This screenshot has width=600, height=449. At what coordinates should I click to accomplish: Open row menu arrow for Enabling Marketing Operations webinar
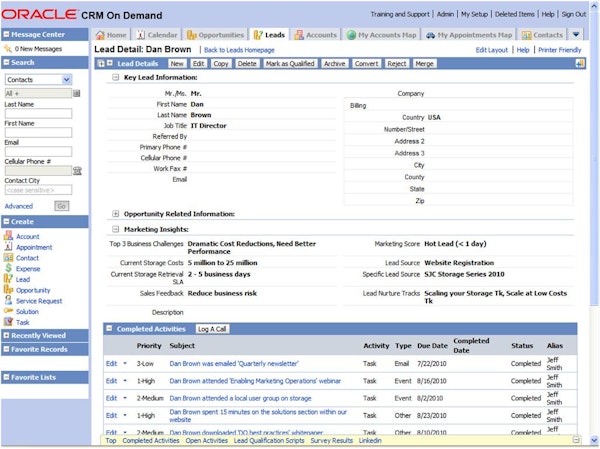[125, 380]
